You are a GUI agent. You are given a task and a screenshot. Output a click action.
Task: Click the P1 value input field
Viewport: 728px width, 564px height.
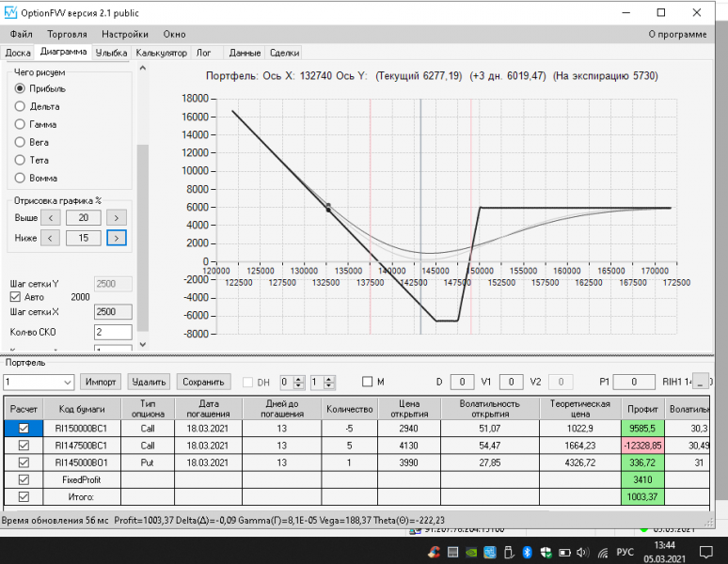coord(634,382)
